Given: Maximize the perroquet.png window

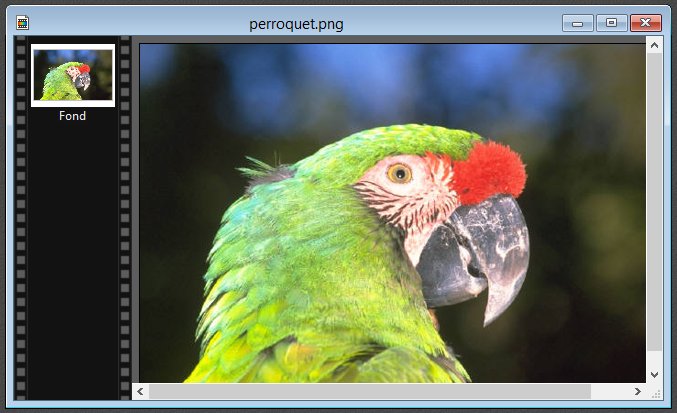Looking at the screenshot, I should coord(611,23).
